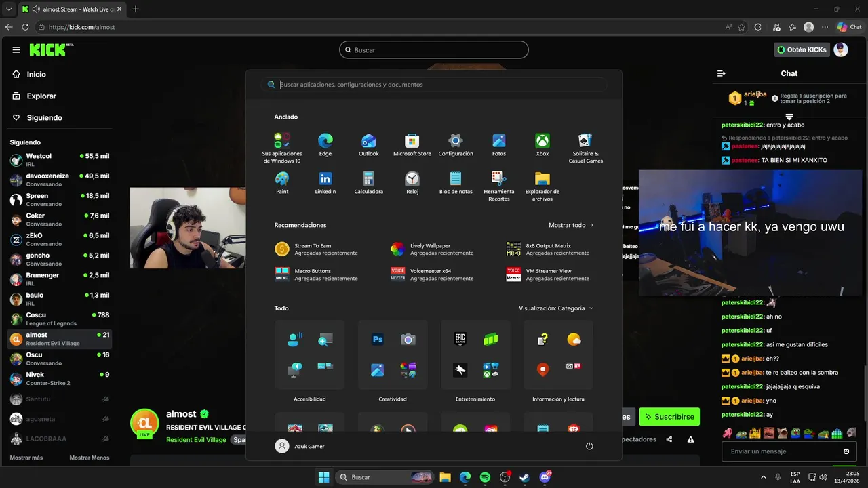This screenshot has height=488, width=868.
Task: Open recommended Voicemeeter x64
Action: tap(432, 274)
